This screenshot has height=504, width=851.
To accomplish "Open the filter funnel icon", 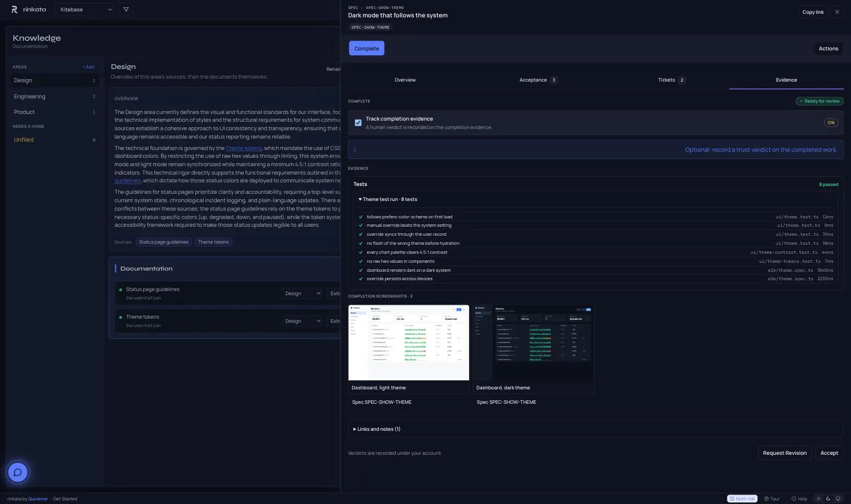I will [126, 10].
